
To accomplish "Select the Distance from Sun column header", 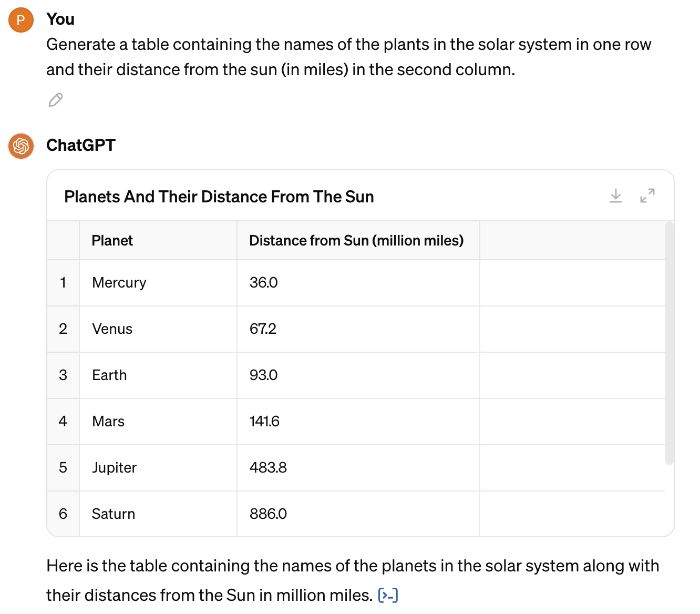I will tap(358, 241).
